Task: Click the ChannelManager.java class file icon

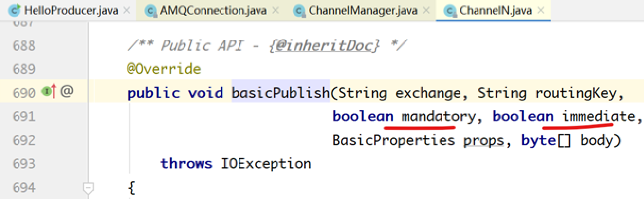Action: 300,10
